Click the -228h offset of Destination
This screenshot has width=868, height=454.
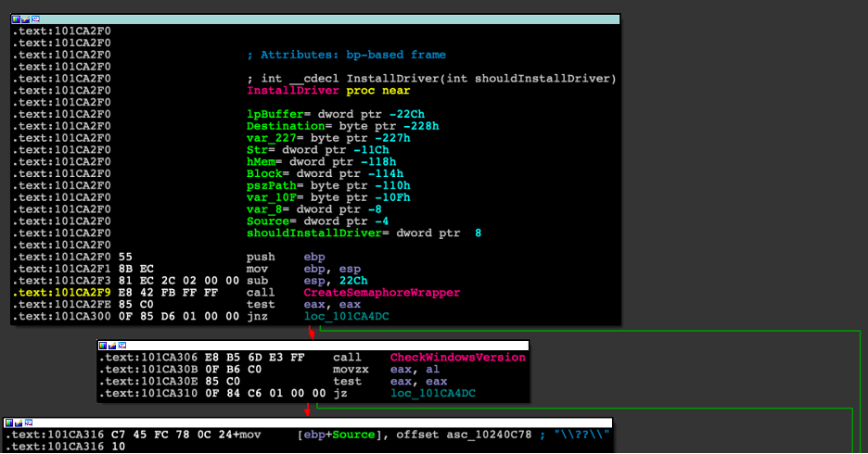click(421, 126)
